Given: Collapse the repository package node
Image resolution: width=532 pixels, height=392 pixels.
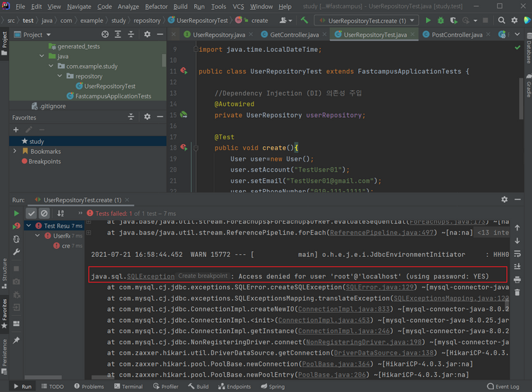Looking at the screenshot, I should (x=60, y=76).
